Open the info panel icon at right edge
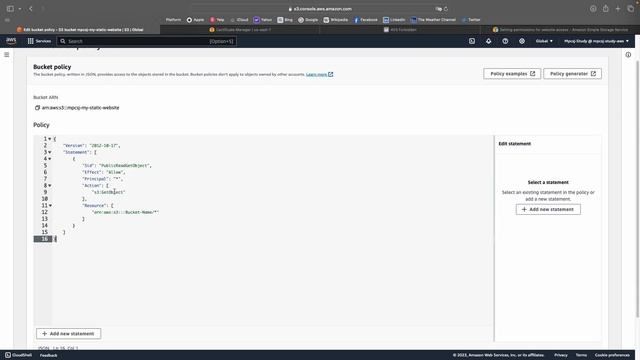The image size is (640, 360). (x=628, y=55)
